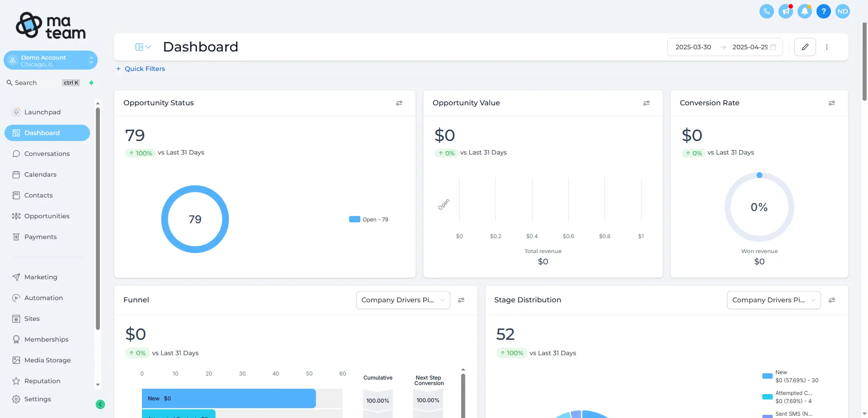Go to Conversations in the sidebar
The width and height of the screenshot is (868, 418).
click(x=47, y=154)
